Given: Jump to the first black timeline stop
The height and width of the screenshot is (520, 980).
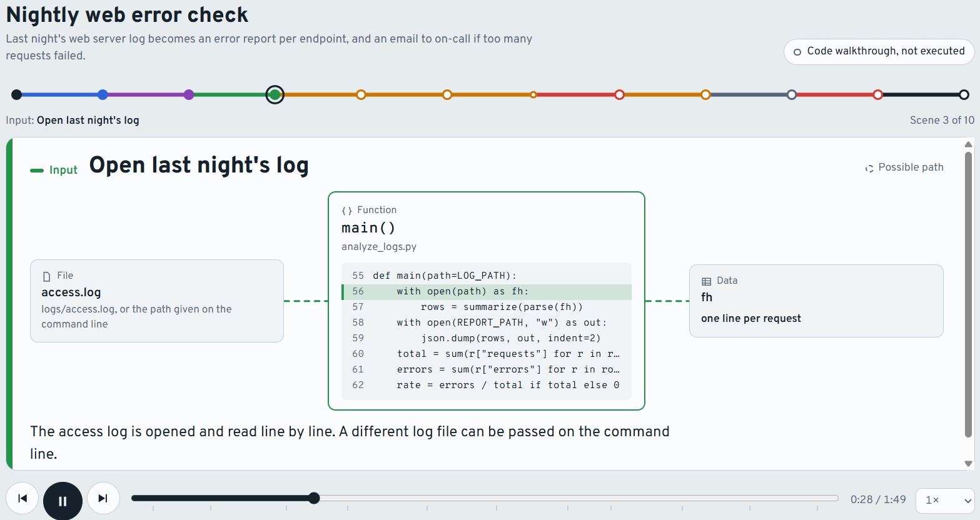Looking at the screenshot, I should click(17, 95).
